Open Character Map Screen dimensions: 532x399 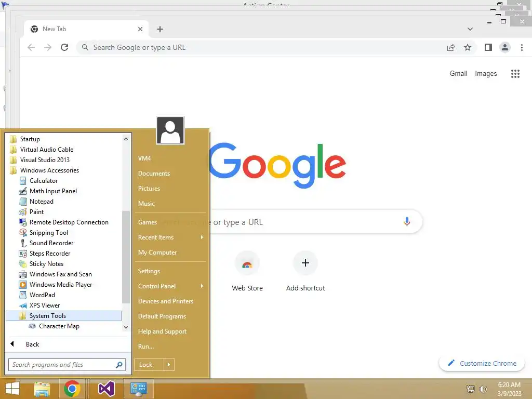[59, 326]
